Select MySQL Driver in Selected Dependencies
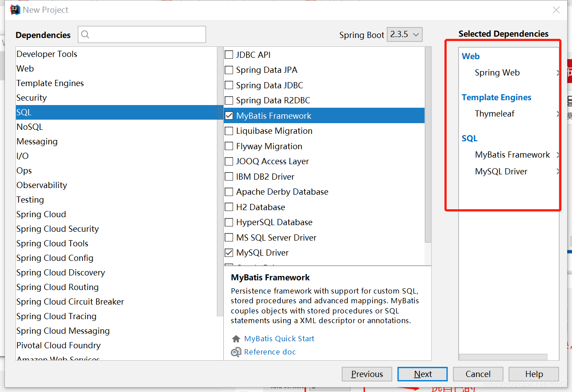572x392 pixels. click(x=501, y=171)
